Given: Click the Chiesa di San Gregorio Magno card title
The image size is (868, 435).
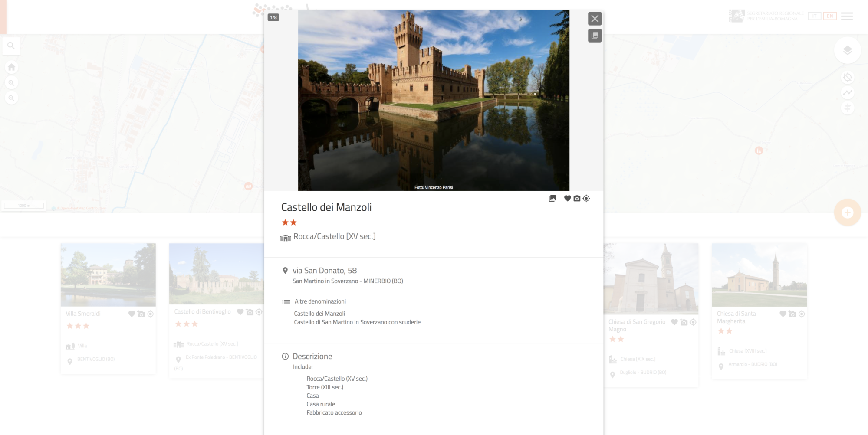Looking at the screenshot, I should (637, 325).
